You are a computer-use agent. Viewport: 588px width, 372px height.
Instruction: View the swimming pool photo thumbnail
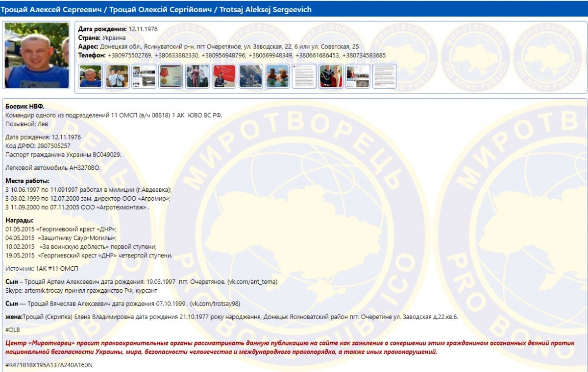278,76
